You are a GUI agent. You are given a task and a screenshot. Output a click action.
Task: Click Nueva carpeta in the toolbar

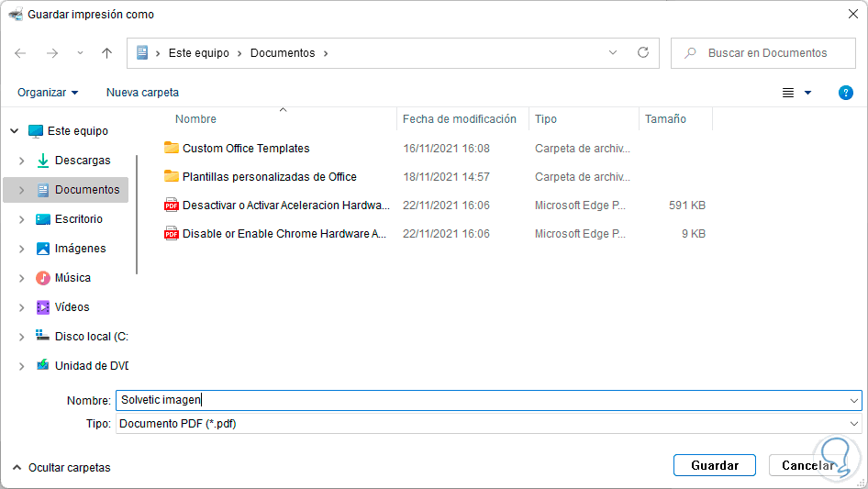point(142,93)
